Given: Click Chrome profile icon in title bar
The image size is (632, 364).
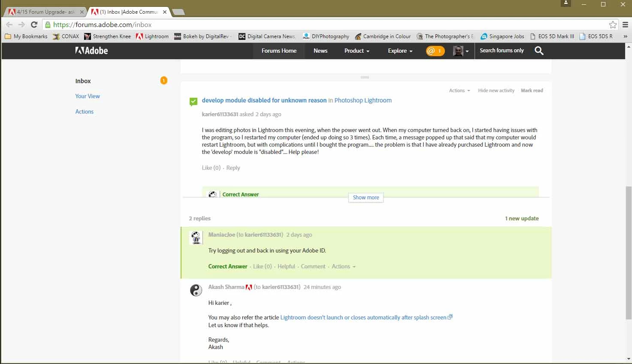Looking at the screenshot, I should (x=566, y=3).
